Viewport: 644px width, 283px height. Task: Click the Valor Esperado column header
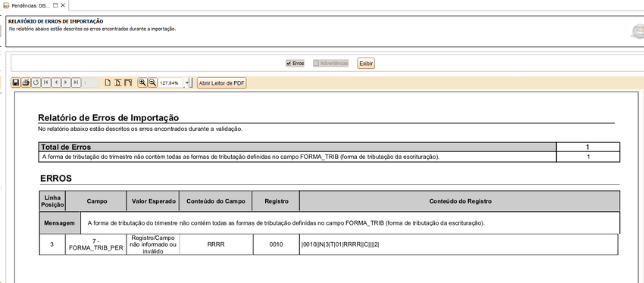click(154, 201)
